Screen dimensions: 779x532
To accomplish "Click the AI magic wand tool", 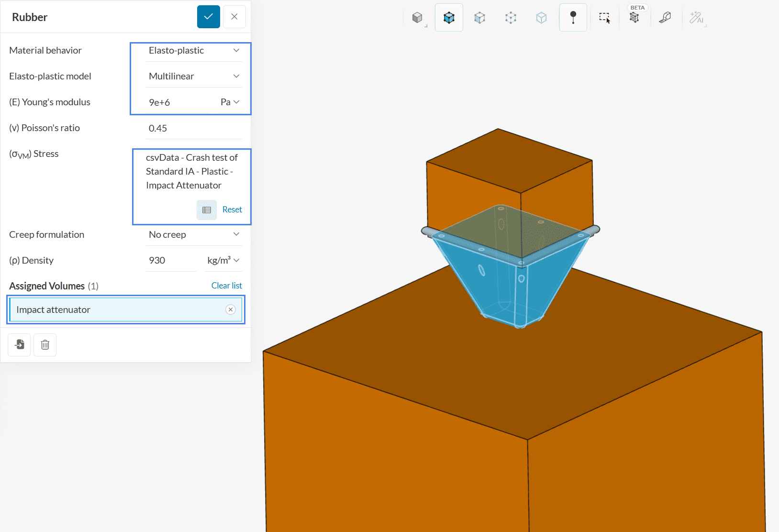I will [x=696, y=18].
